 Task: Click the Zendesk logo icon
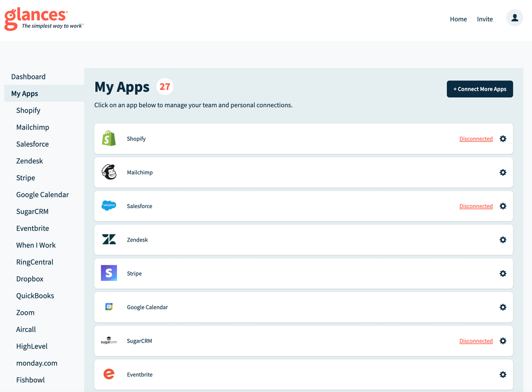[109, 239]
